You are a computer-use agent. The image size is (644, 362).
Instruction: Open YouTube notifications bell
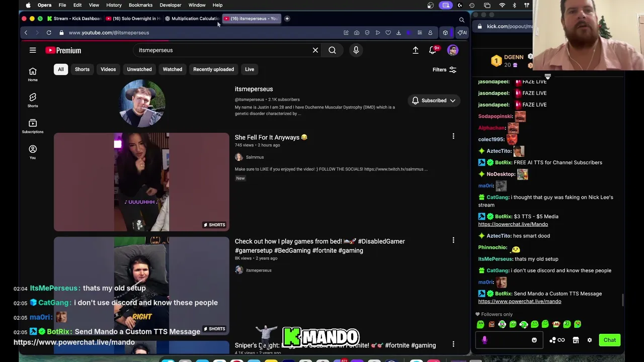pyautogui.click(x=433, y=50)
